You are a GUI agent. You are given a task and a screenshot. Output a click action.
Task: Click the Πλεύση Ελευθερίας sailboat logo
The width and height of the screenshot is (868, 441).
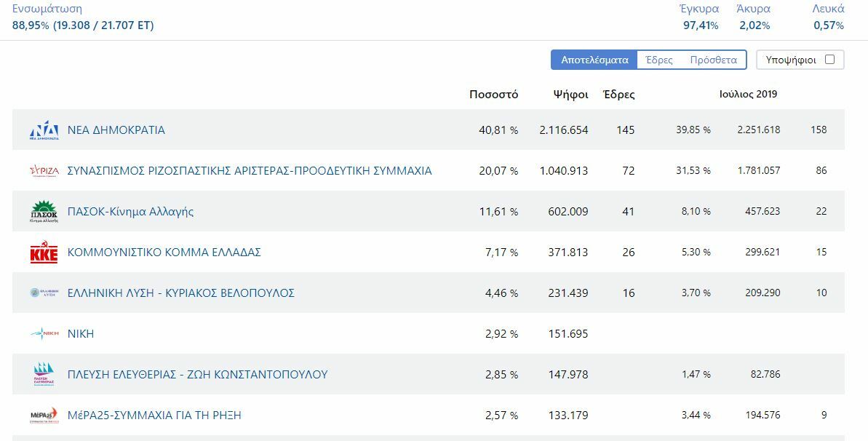(x=44, y=375)
